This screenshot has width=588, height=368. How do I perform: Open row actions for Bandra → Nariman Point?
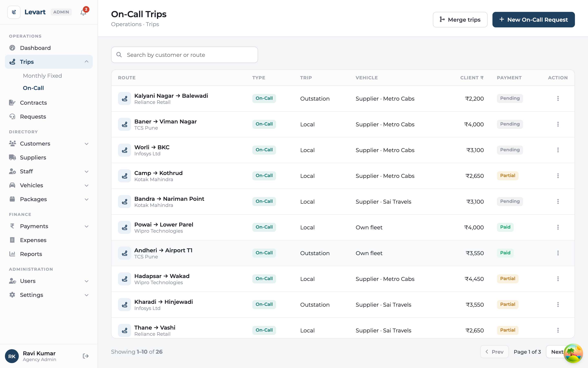pyautogui.click(x=558, y=202)
